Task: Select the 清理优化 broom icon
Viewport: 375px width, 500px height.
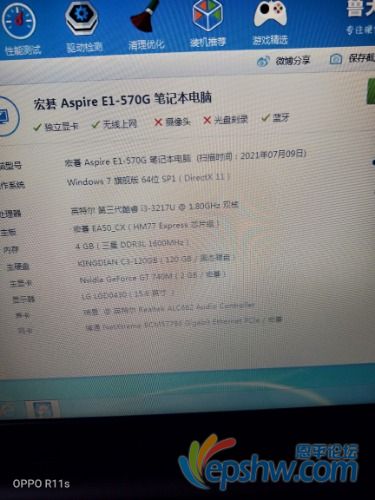Action: 144,16
